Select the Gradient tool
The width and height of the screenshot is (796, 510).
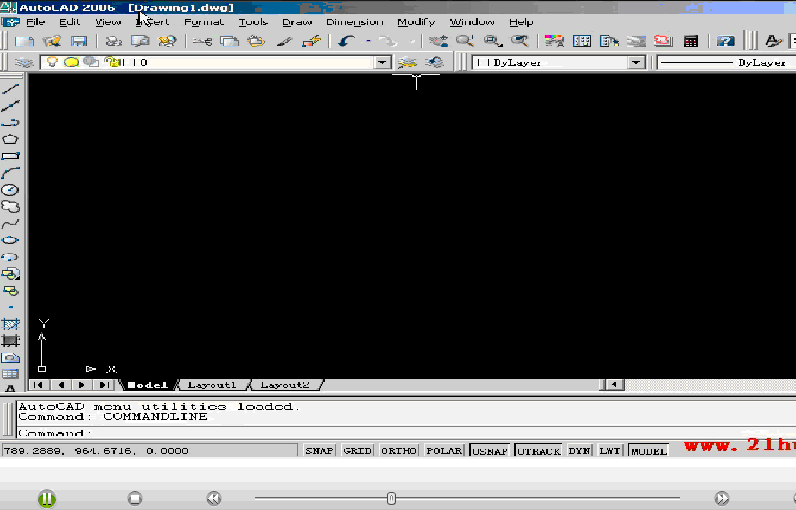coord(10,341)
